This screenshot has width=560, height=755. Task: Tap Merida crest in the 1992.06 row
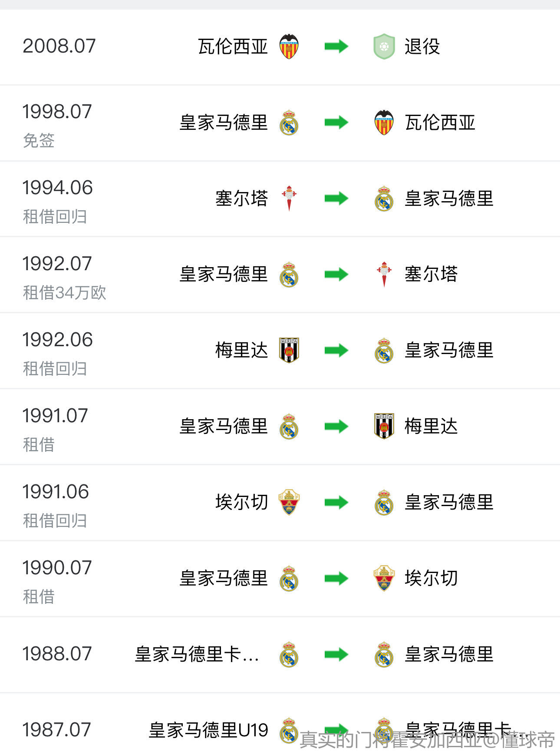tap(289, 350)
